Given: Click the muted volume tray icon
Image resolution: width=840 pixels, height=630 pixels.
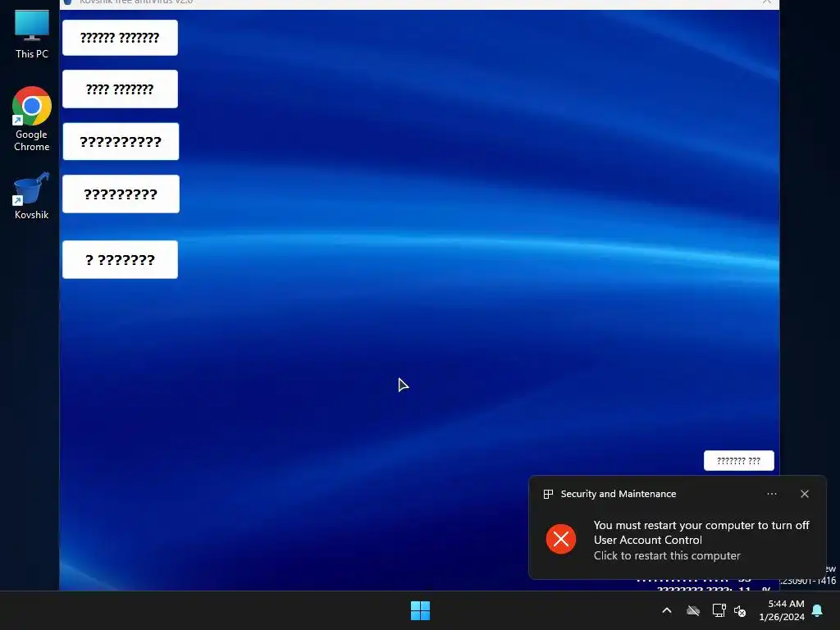Looking at the screenshot, I should point(740,610).
